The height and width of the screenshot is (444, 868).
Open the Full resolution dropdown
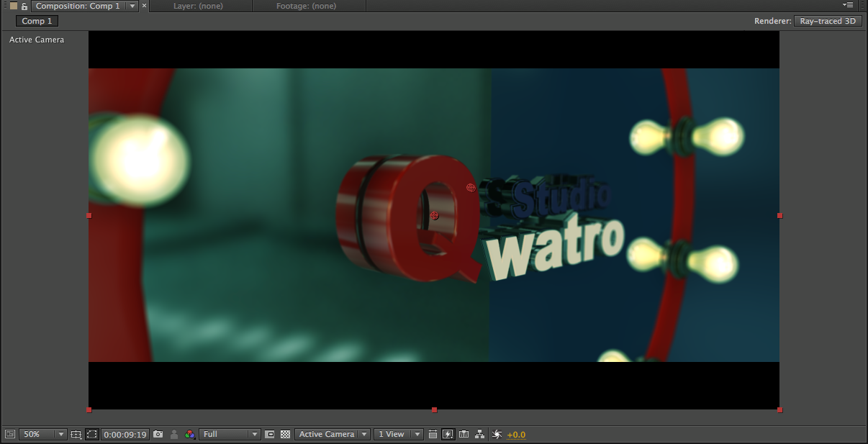click(x=230, y=435)
